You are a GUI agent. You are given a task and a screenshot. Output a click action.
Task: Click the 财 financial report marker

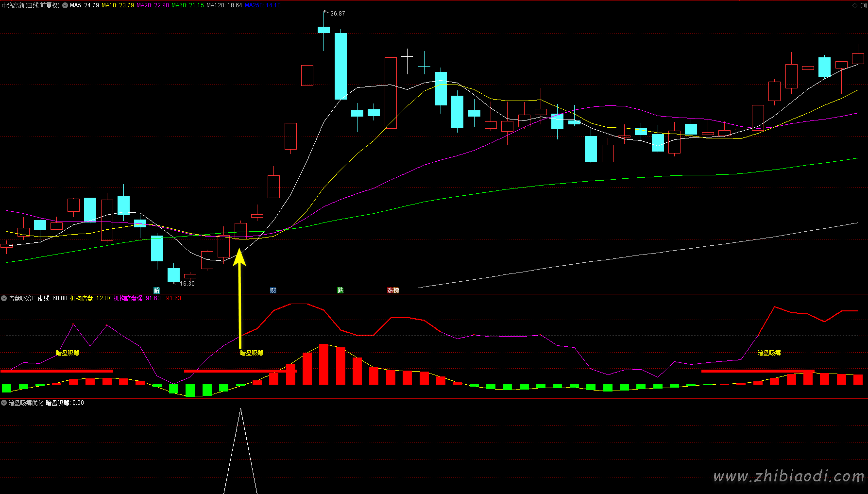(x=273, y=290)
